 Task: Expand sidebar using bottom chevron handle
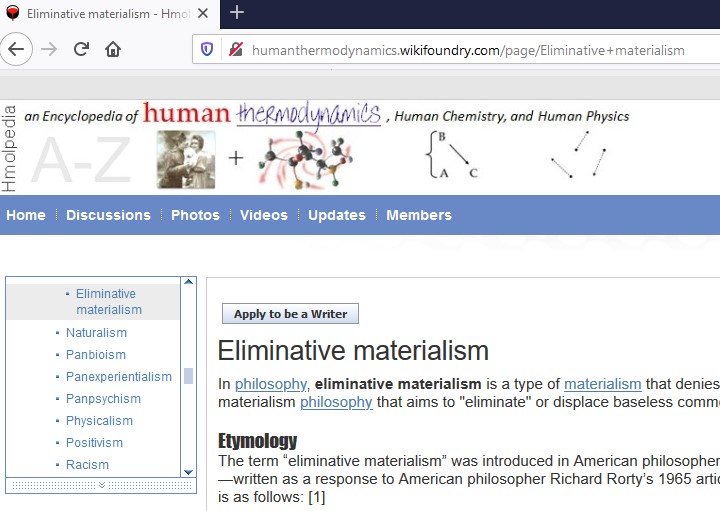[100, 485]
